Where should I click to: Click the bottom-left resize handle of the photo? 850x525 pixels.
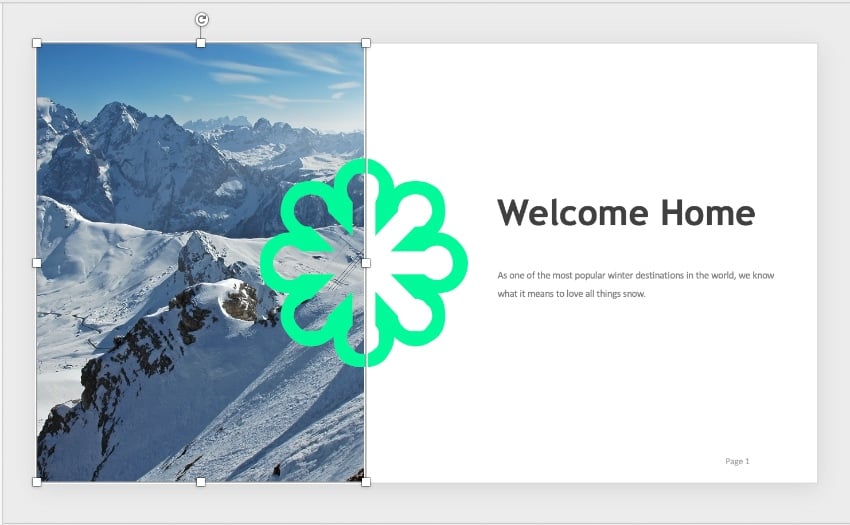tap(37, 482)
